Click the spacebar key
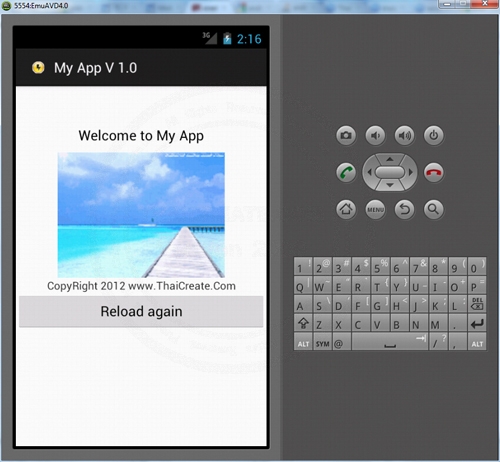 390,342
